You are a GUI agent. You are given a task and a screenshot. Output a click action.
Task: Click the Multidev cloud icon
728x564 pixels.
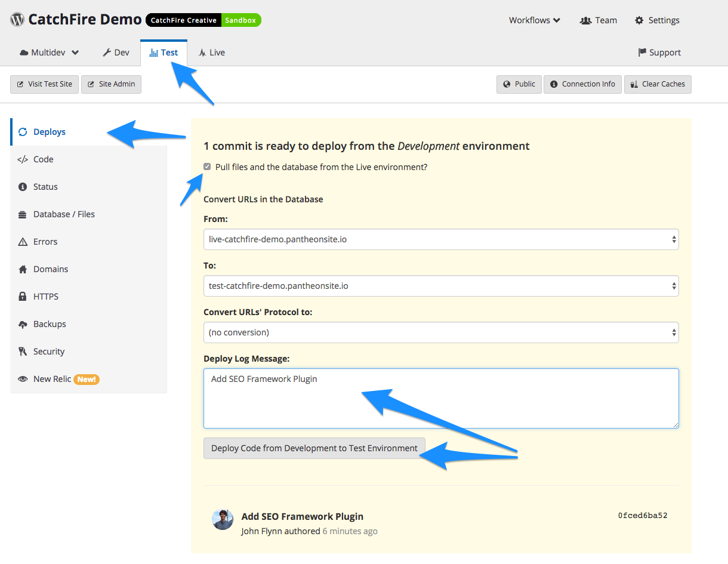pos(24,53)
